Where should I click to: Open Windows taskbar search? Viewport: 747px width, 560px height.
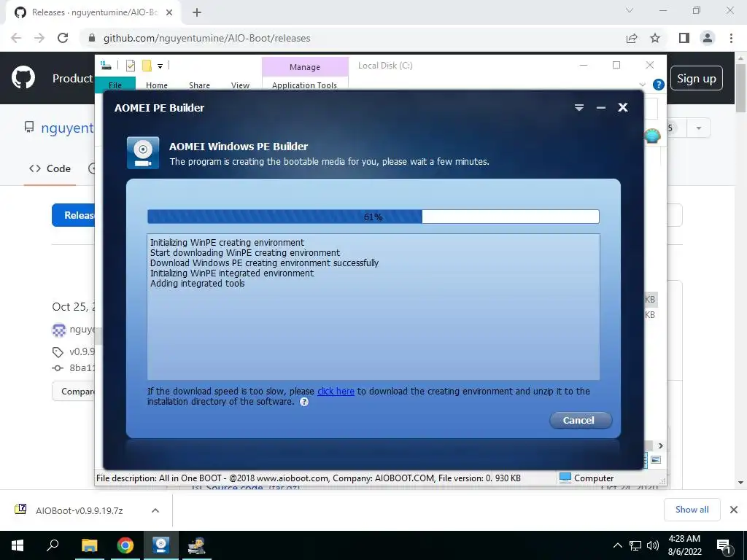pyautogui.click(x=53, y=545)
